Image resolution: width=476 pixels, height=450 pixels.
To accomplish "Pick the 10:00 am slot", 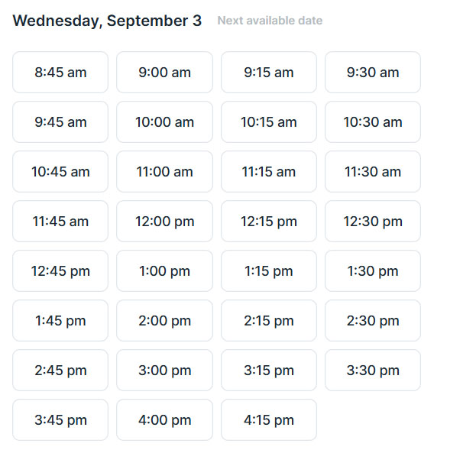I will pyautogui.click(x=164, y=122).
